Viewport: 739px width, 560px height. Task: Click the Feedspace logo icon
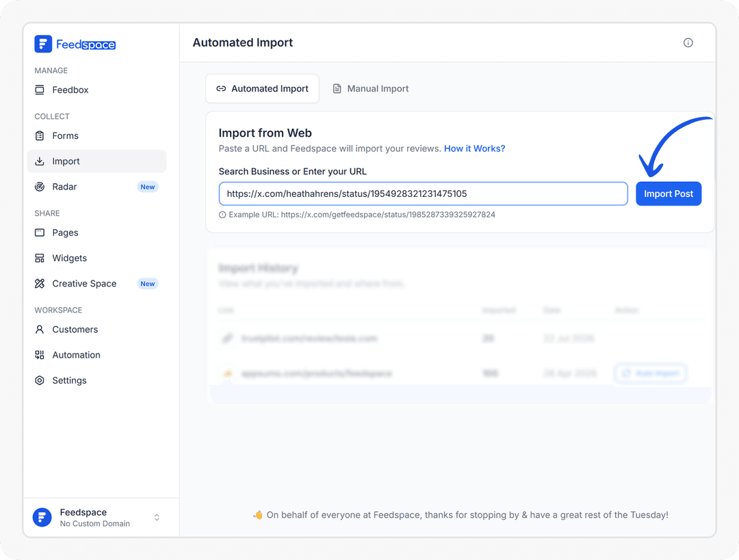(x=43, y=44)
